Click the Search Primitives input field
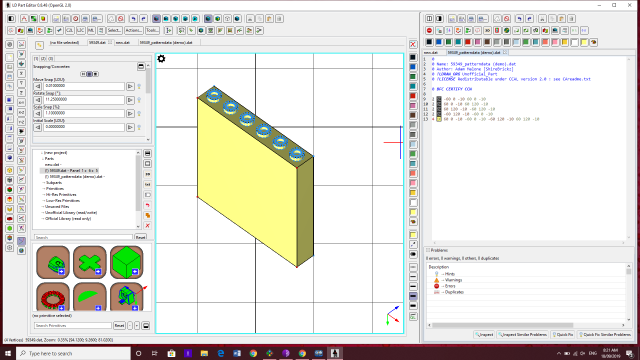The height and width of the screenshot is (360, 640). point(73,326)
